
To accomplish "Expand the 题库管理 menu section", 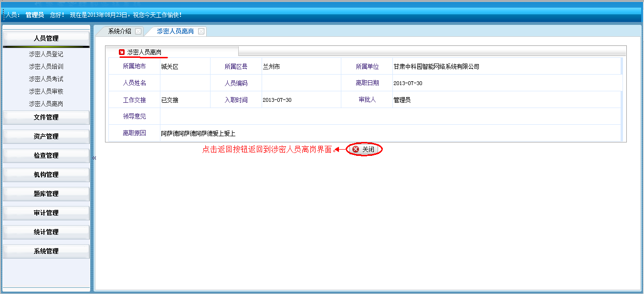I will (46, 194).
